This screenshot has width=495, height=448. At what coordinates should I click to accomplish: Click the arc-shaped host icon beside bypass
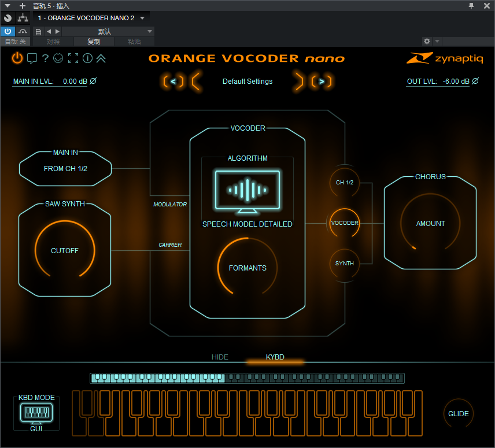23,31
